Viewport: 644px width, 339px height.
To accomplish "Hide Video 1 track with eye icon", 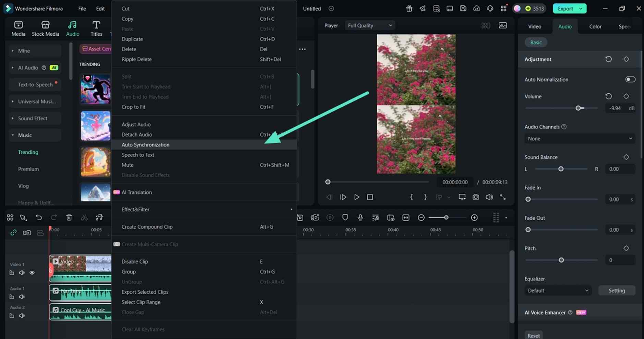I will pos(32,273).
